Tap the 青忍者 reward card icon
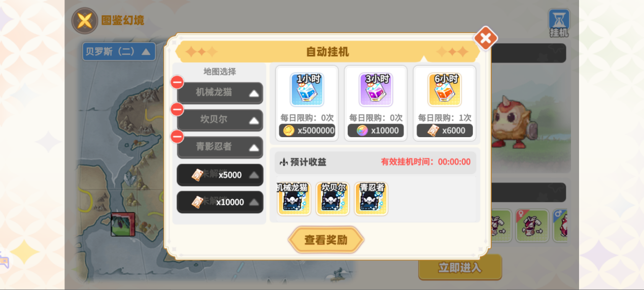Screen dimensions: 644x290 pyautogui.click(x=371, y=199)
